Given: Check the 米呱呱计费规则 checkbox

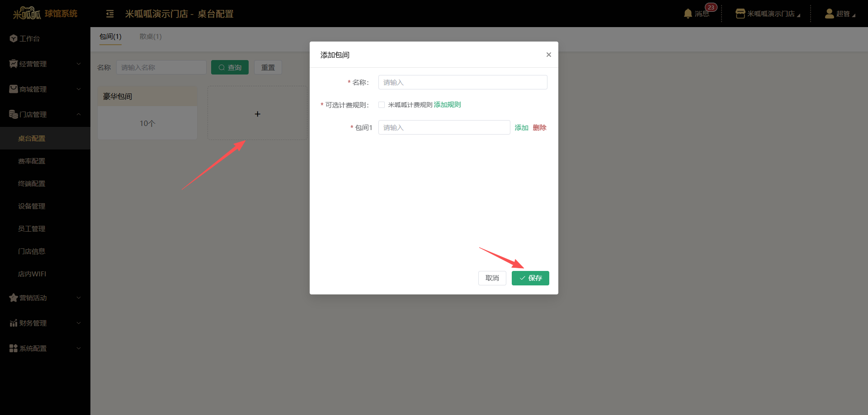Looking at the screenshot, I should (x=382, y=105).
